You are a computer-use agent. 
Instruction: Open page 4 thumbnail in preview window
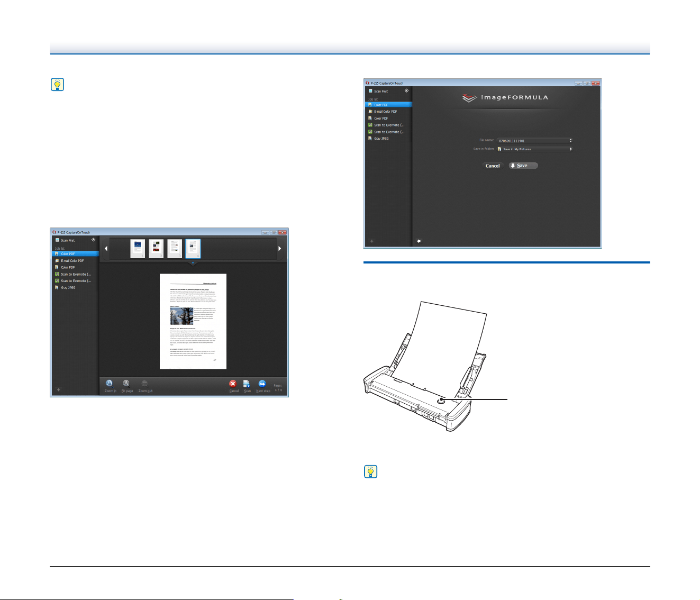193,249
